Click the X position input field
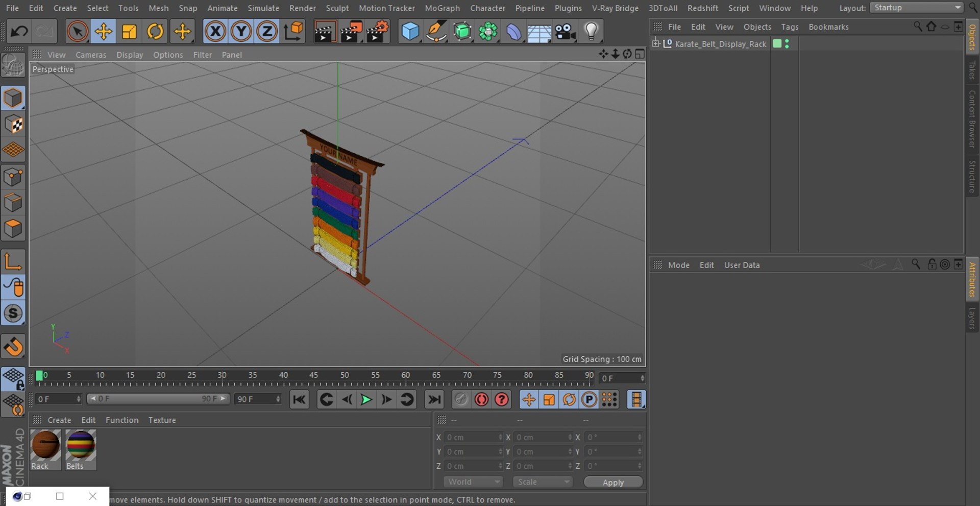The width and height of the screenshot is (980, 506). 473,438
